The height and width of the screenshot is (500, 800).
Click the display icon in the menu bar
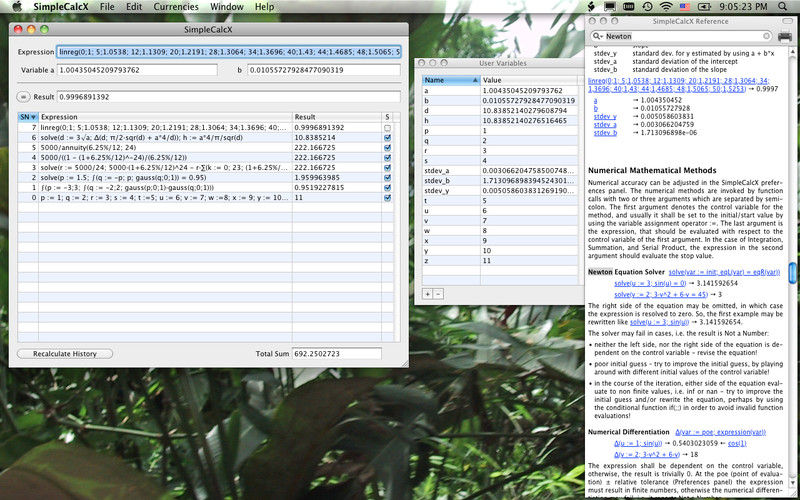click(610, 7)
